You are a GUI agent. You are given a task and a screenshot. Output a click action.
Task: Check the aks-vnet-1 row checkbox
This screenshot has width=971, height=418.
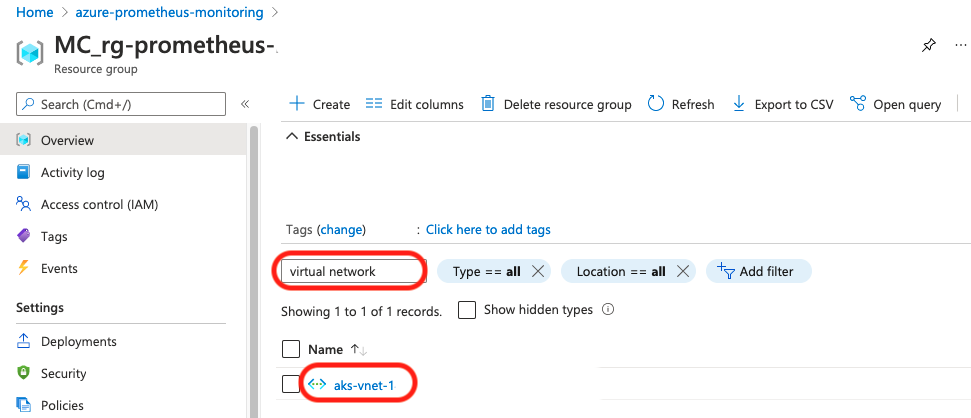290,385
